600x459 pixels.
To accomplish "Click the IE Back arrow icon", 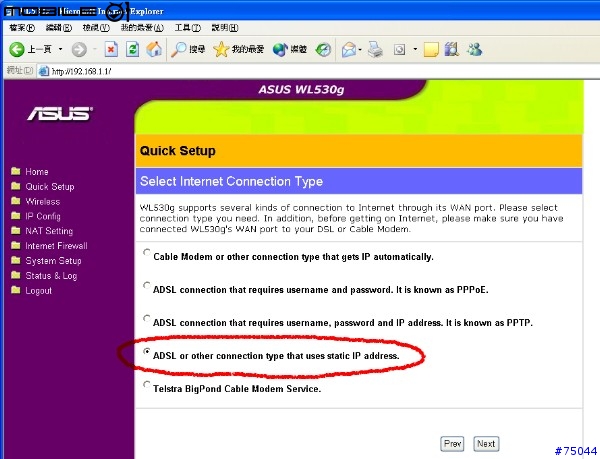I will point(17,49).
